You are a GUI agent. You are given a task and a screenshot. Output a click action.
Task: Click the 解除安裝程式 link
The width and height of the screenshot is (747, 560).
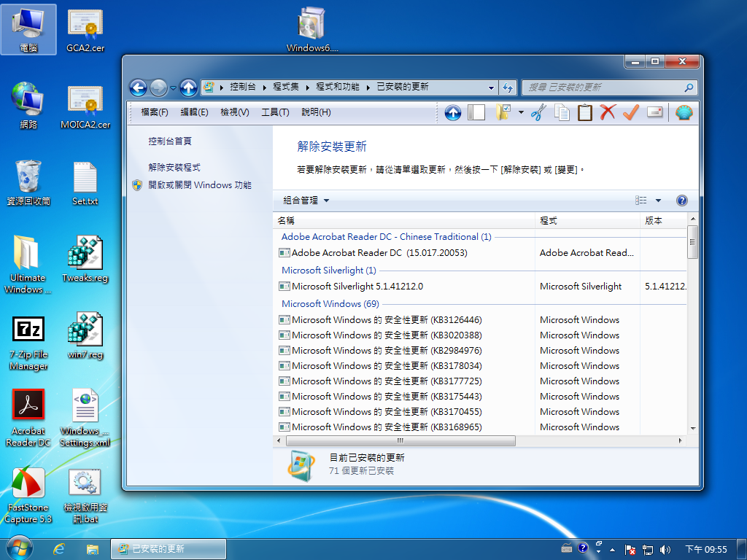pos(174,168)
